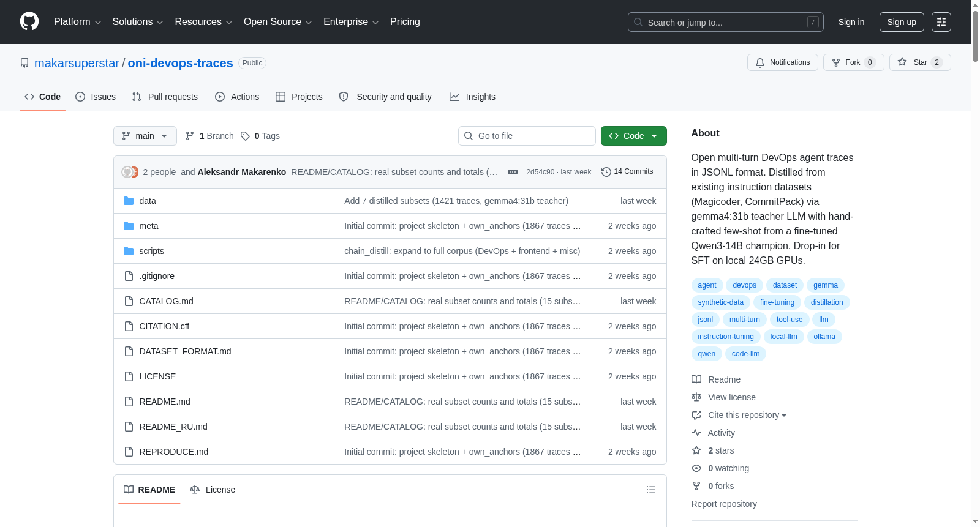Expand the Enterprise menu
Screen dimensions: 980x527
(351, 22)
